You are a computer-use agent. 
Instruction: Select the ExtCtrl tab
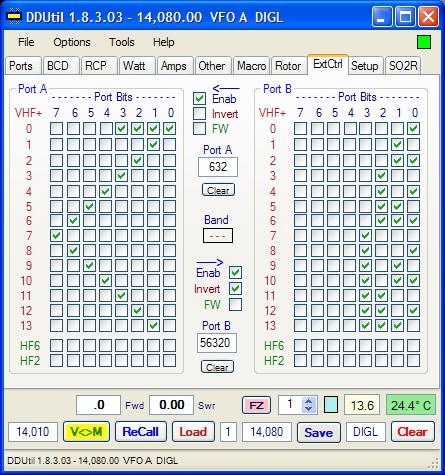[x=328, y=64]
